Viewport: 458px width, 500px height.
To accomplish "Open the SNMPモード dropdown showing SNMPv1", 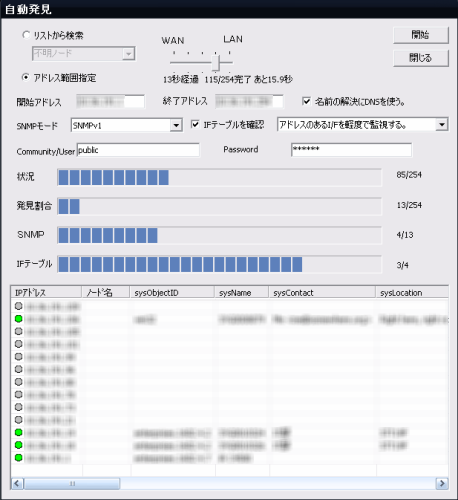I will pos(126,125).
